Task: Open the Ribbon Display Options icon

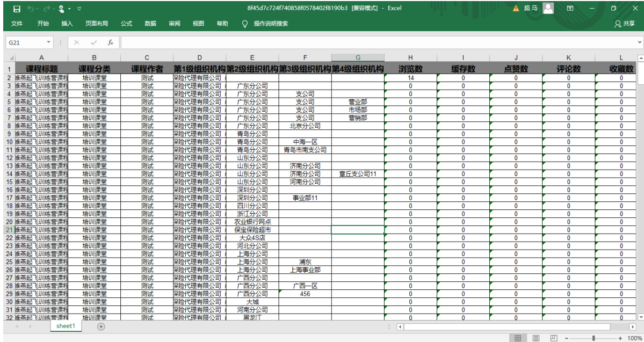Action: (x=570, y=9)
